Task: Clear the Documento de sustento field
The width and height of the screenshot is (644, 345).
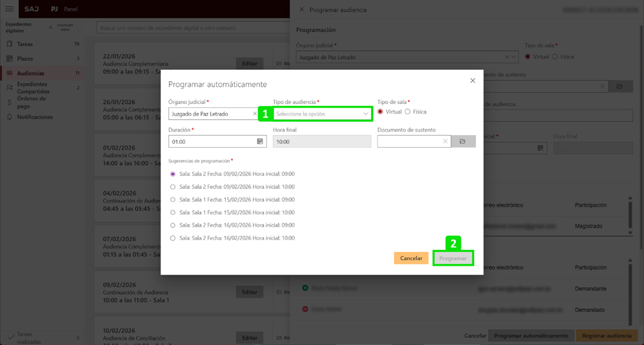Action: click(445, 141)
